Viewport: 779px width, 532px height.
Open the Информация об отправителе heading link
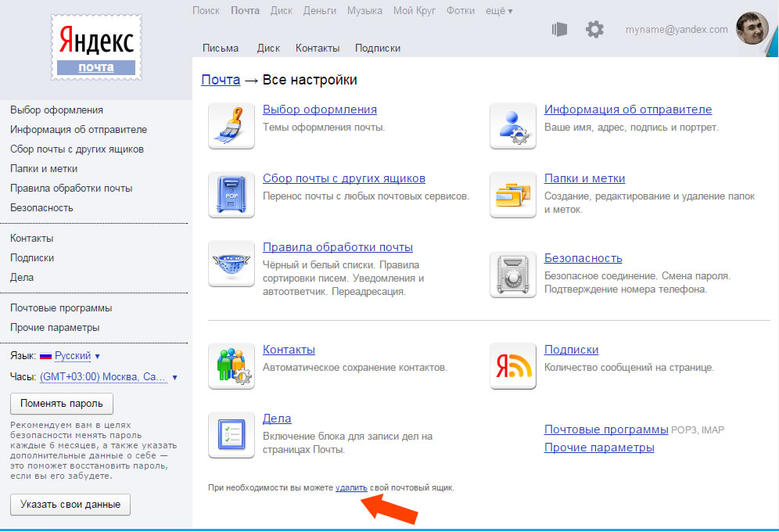pos(628,110)
